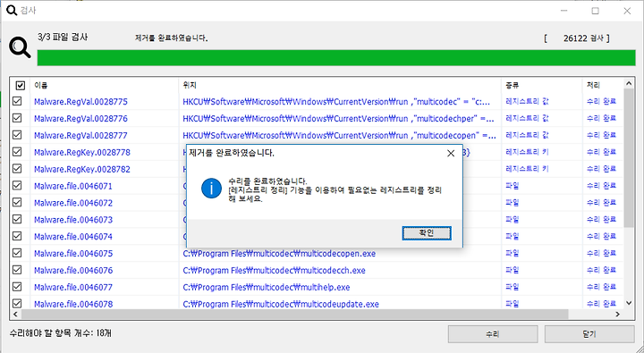Click the 3/3 파일 검사 label
This screenshot has width=644, height=353.
pyautogui.click(x=63, y=37)
